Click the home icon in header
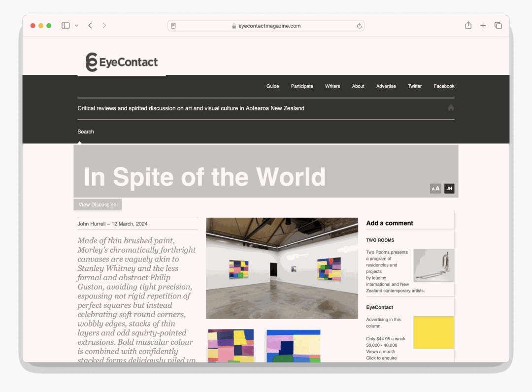The height and width of the screenshot is (392, 532). click(x=451, y=108)
